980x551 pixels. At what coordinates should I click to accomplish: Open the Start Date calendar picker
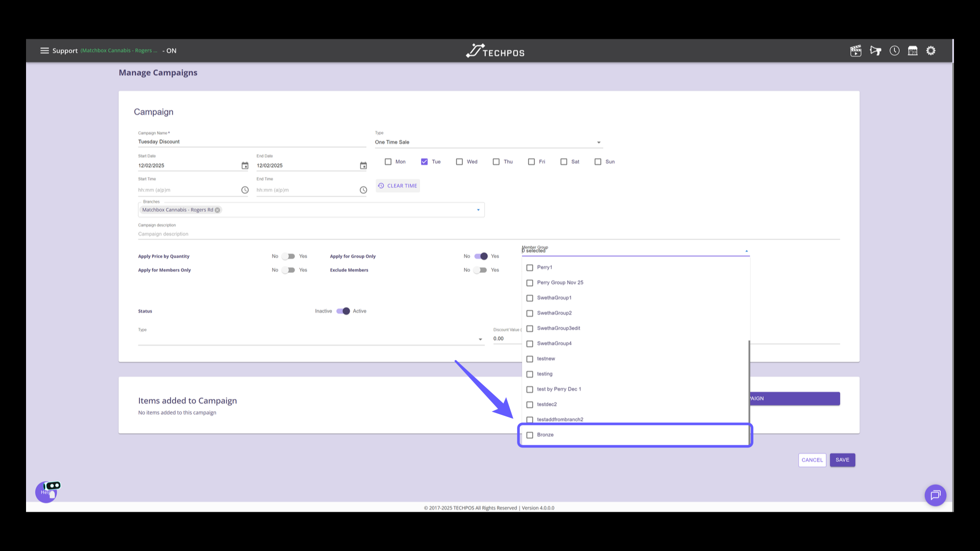tap(245, 166)
